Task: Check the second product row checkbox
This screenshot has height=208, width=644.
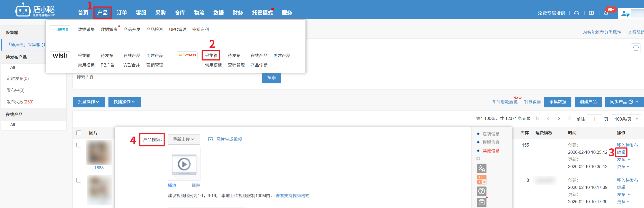Action: coord(79,180)
